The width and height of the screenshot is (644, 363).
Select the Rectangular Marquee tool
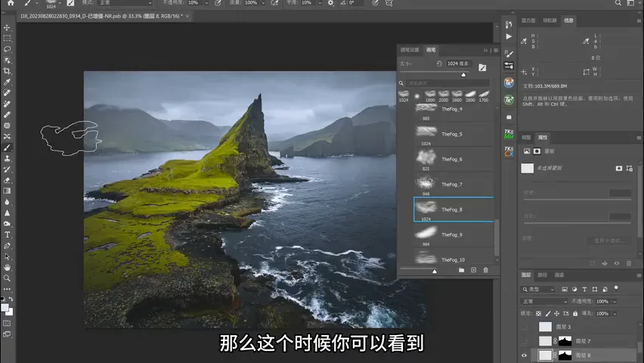point(7,39)
